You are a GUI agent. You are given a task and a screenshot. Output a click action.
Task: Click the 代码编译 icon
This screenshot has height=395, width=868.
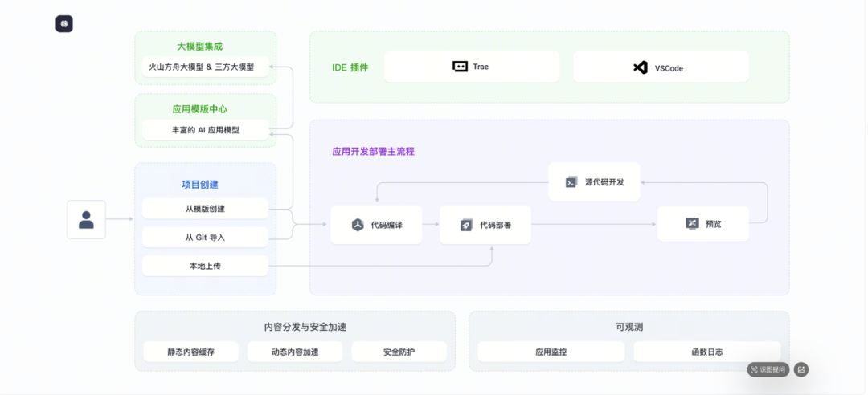point(358,225)
